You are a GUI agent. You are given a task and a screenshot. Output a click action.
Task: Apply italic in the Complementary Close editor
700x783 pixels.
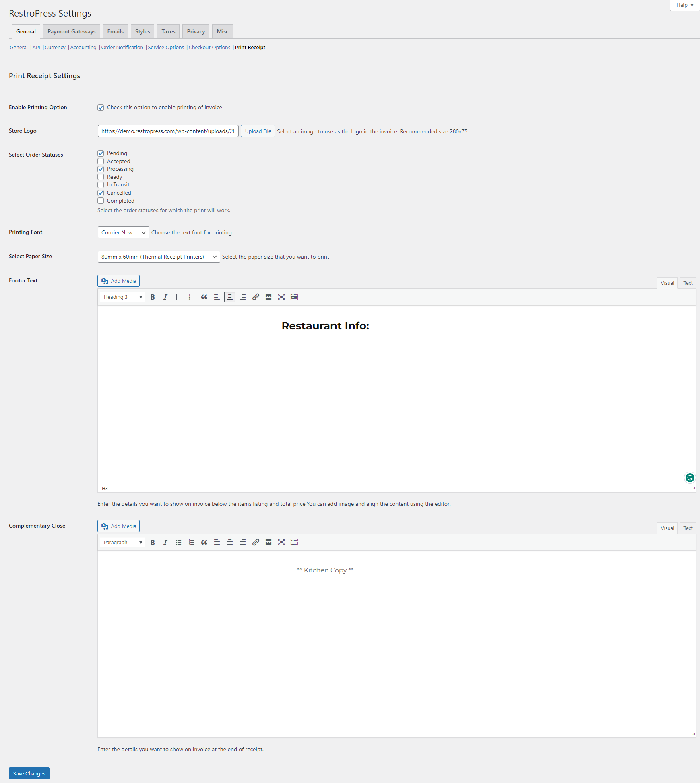(x=165, y=542)
